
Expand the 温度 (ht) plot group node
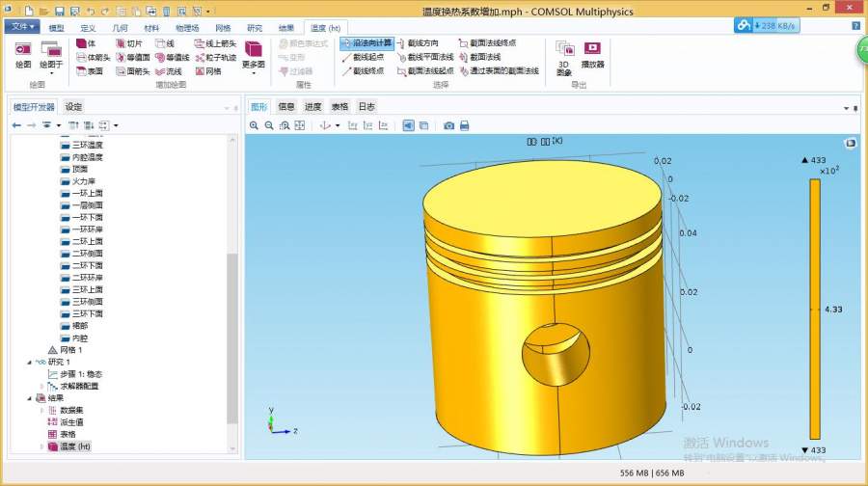(x=41, y=446)
